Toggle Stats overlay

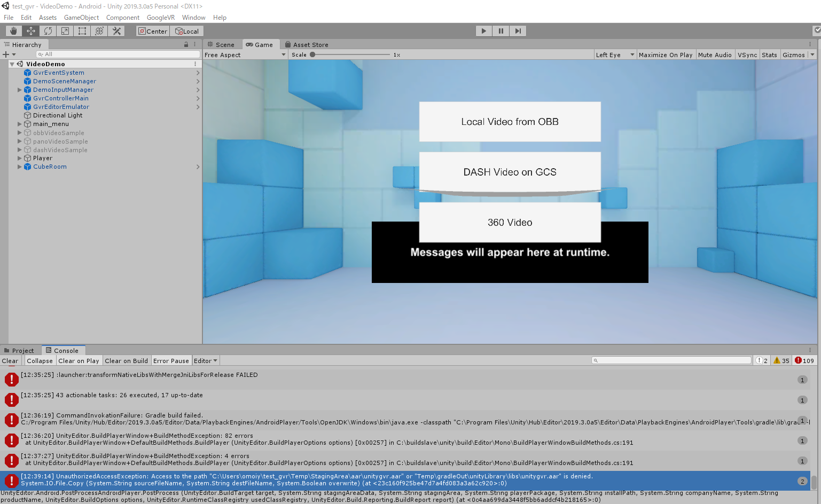tap(769, 54)
